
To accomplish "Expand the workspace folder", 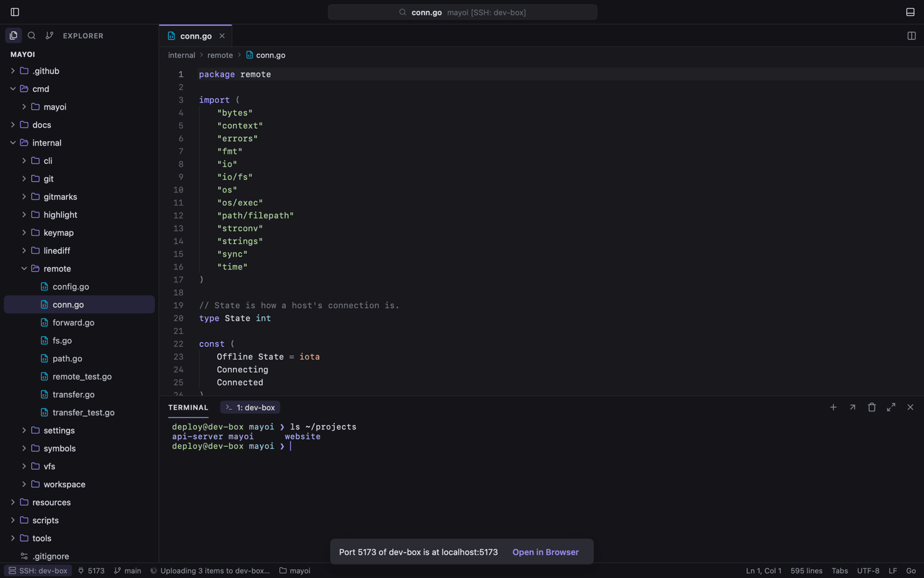I will [79, 484].
